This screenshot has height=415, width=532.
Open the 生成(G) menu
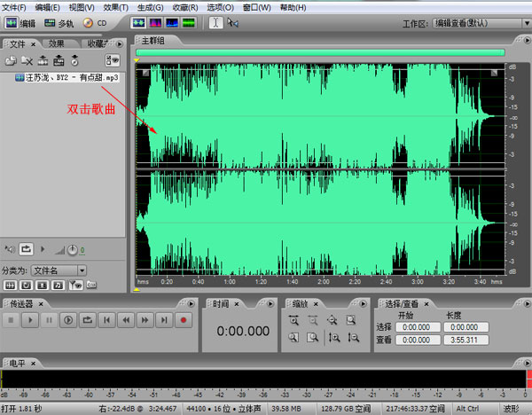151,7
